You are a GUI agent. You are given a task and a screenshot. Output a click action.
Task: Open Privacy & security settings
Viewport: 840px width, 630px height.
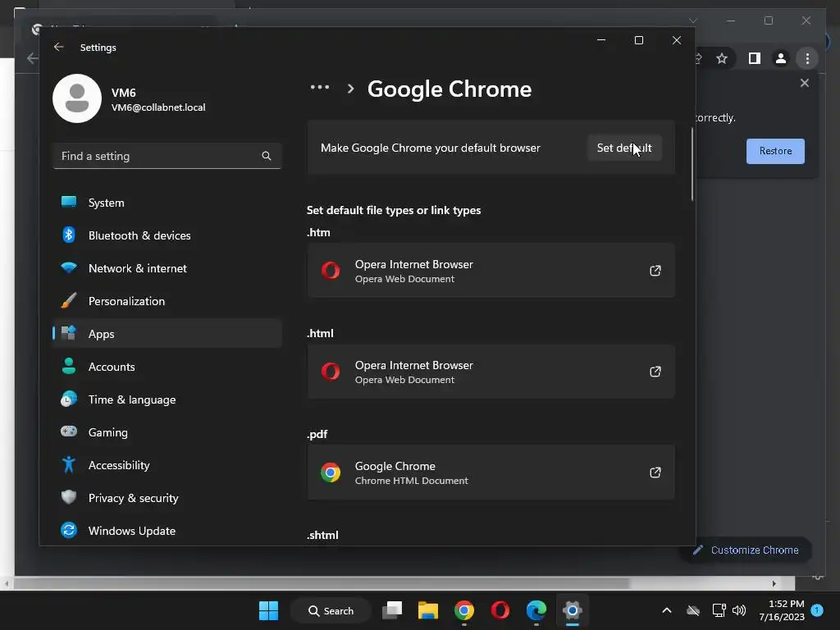pos(167,498)
